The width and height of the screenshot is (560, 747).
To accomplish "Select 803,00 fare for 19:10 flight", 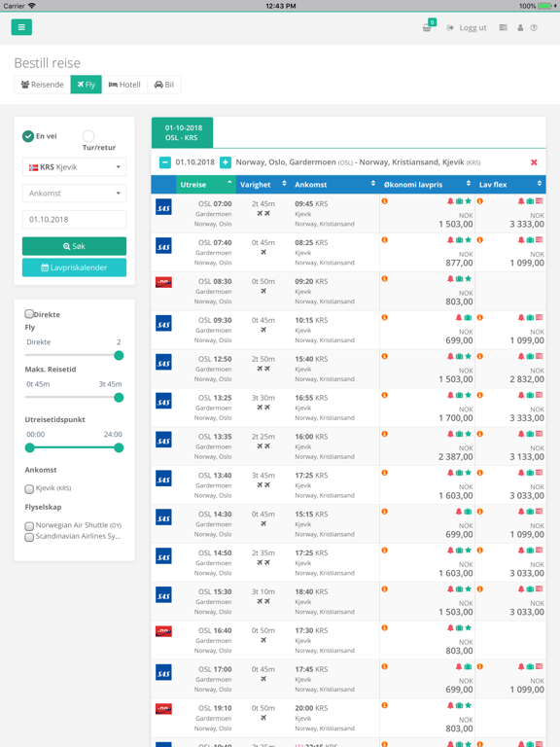I will pyautogui.click(x=459, y=729).
